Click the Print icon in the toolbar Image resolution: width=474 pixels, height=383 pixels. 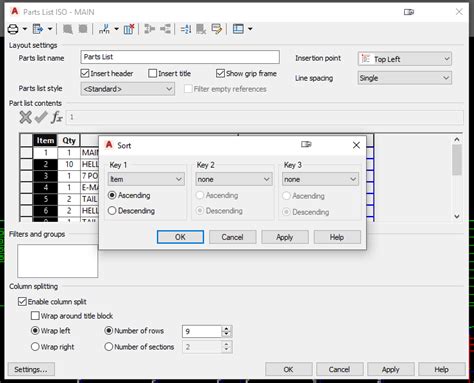pyautogui.click(x=13, y=29)
